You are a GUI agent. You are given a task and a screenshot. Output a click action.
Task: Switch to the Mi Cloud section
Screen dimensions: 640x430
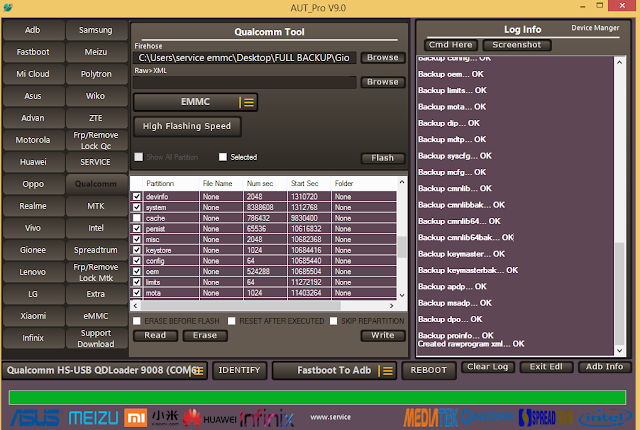pos(33,74)
